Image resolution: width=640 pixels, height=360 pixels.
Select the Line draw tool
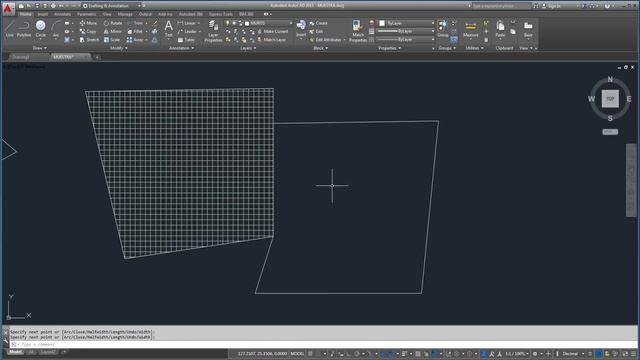(9, 29)
